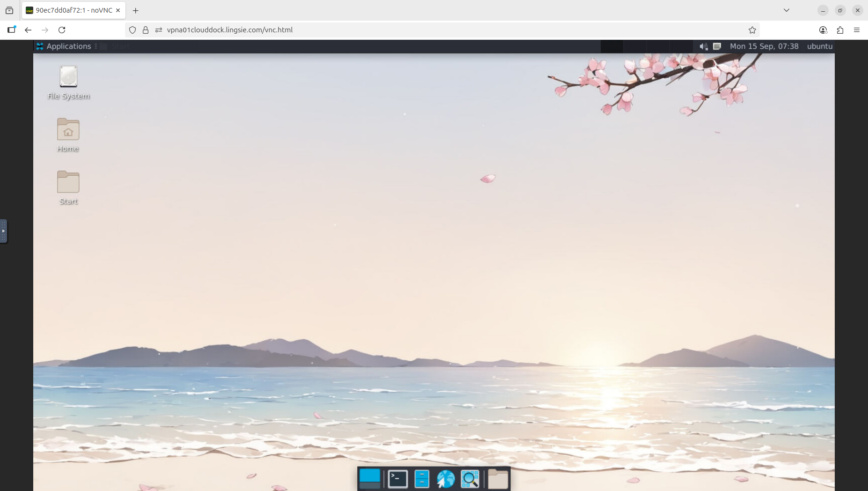Open the Application Finder magnifier icon
Screen dimensions: 868x491
tap(470, 479)
